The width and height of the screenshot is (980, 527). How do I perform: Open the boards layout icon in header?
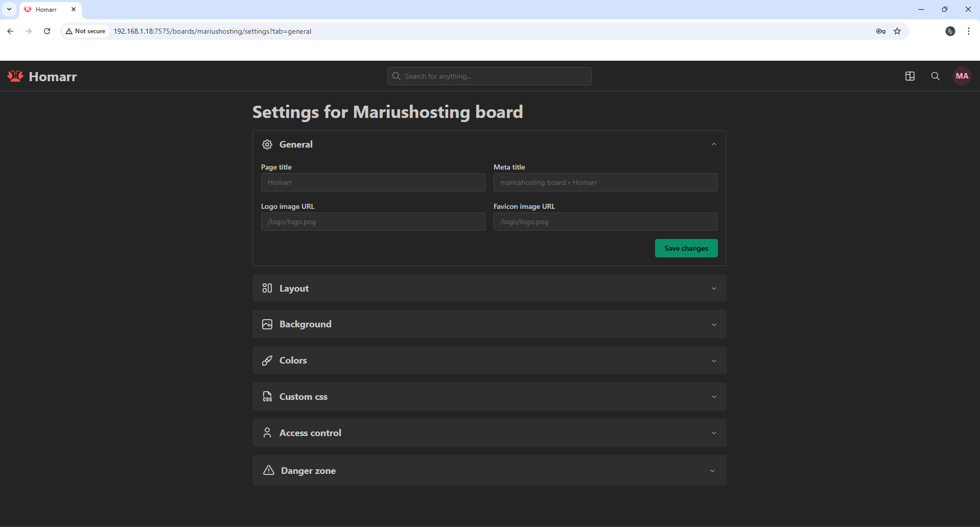(x=910, y=76)
